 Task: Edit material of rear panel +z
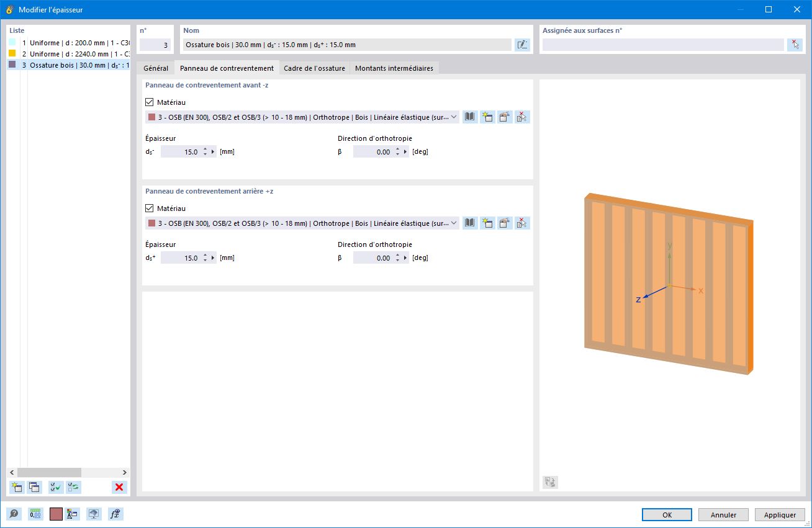pos(505,223)
